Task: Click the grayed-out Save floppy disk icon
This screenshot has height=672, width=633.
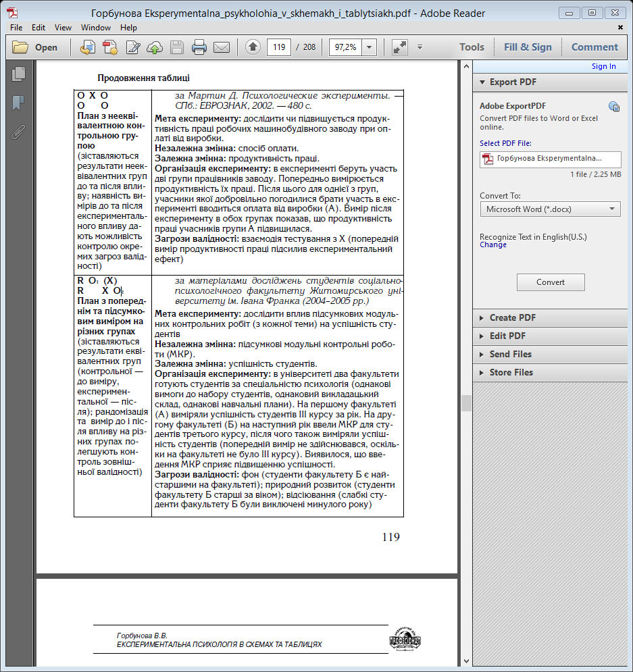Action: tap(177, 47)
